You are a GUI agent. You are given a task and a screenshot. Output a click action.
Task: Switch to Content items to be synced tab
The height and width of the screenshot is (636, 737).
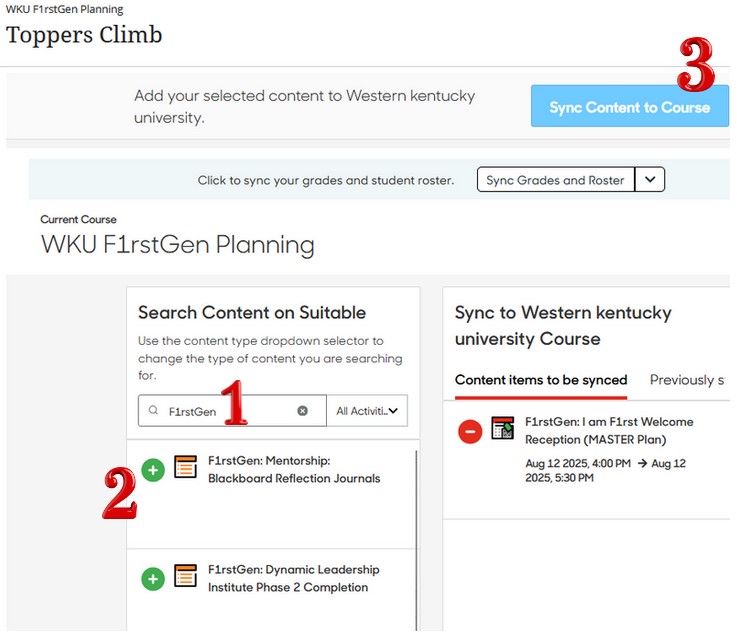(541, 380)
